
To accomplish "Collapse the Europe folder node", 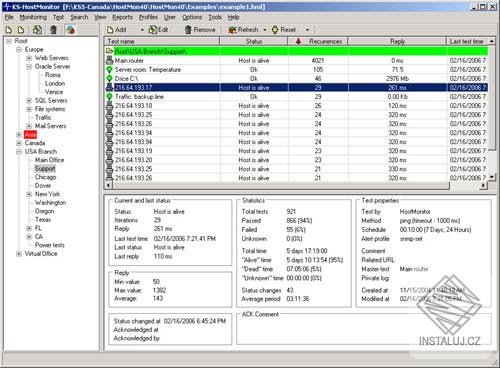I will 19,50.
